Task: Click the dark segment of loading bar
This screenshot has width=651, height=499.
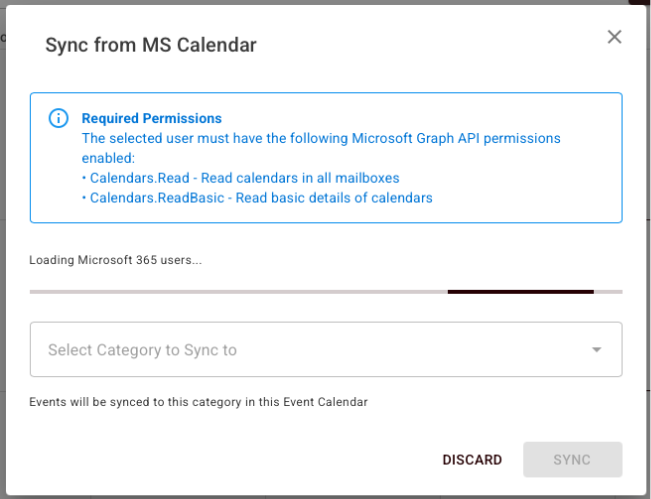Action: pos(520,292)
